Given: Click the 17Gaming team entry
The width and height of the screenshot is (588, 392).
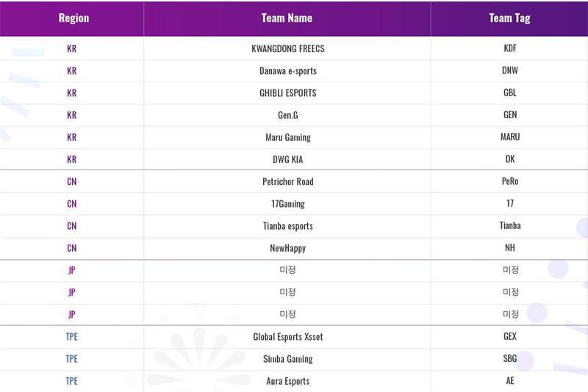Looking at the screenshot, I should click(x=287, y=203).
